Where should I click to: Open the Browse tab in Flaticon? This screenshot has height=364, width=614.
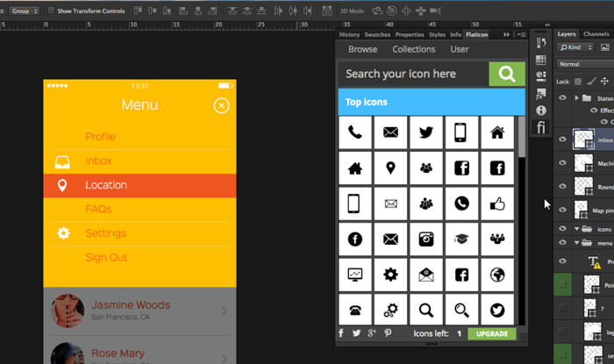[362, 49]
